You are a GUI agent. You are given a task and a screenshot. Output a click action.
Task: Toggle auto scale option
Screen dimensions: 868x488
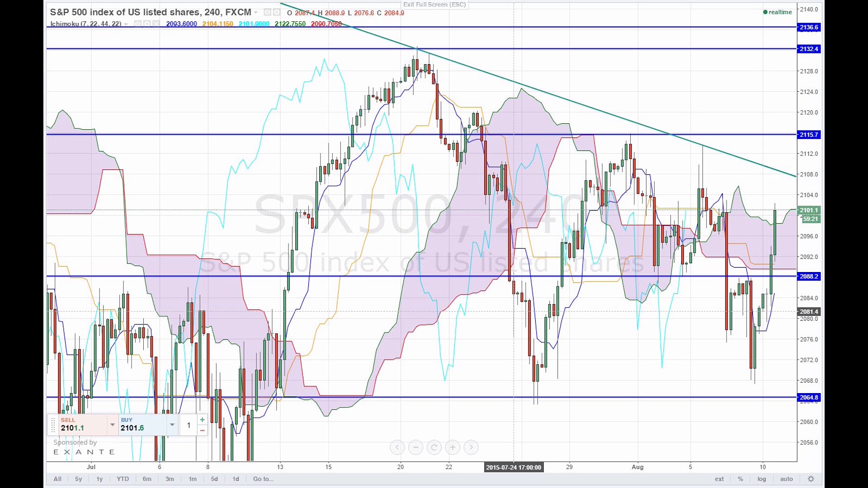[786, 479]
